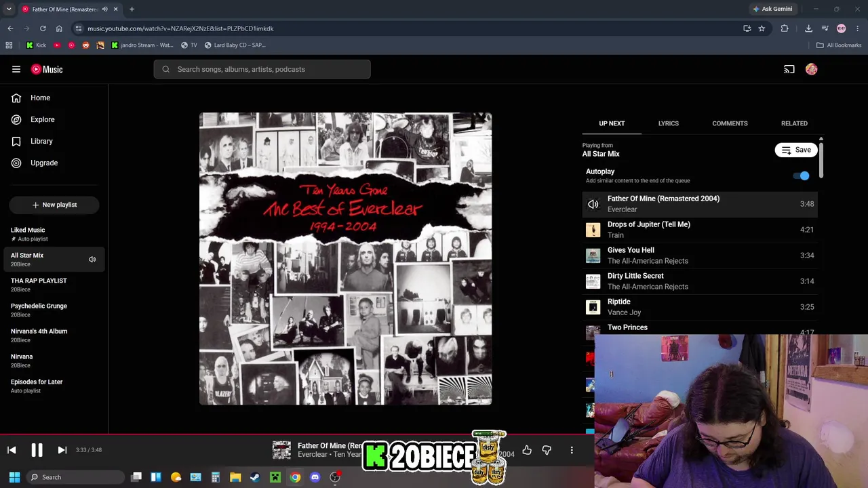Switch to the Comments tab
Screen dimensions: 868x488
pyautogui.click(x=730, y=123)
